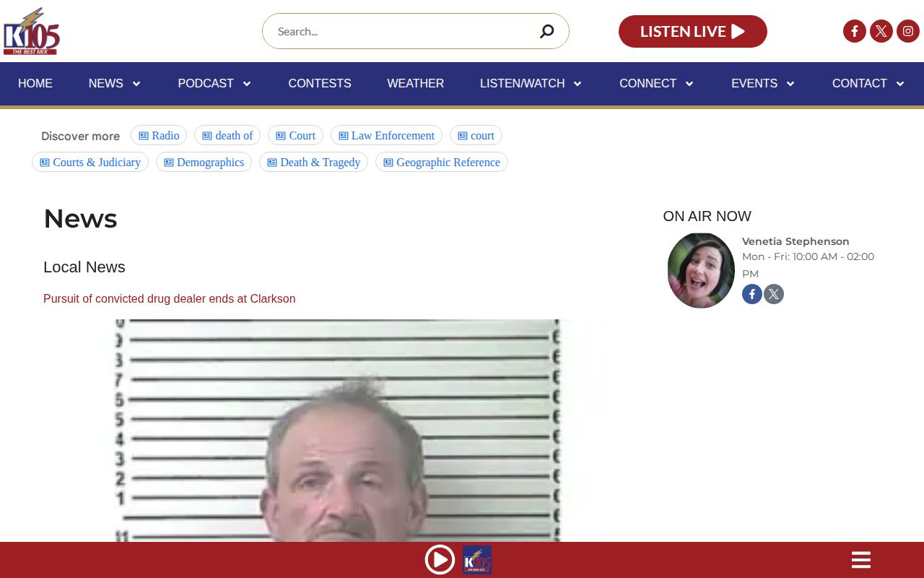The image size is (924, 578).
Task: Select the lowercase 'court' discover tag
Action: tap(476, 135)
